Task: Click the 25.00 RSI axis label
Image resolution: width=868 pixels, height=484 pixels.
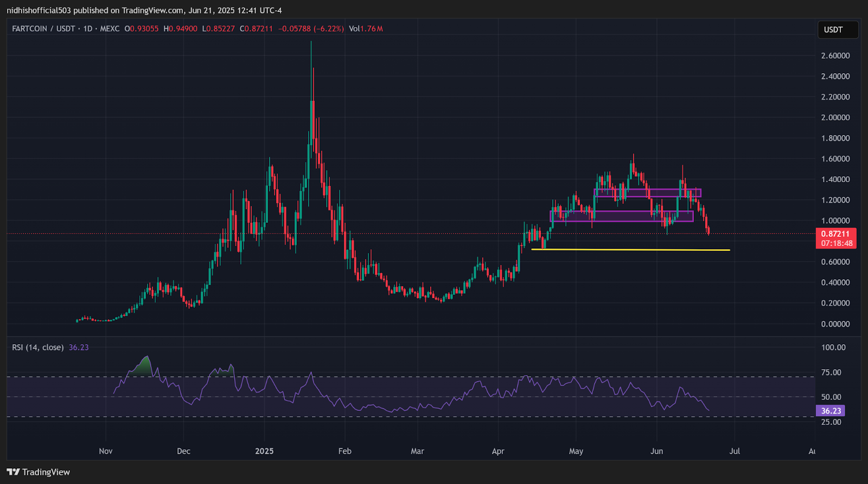Action: click(x=831, y=422)
